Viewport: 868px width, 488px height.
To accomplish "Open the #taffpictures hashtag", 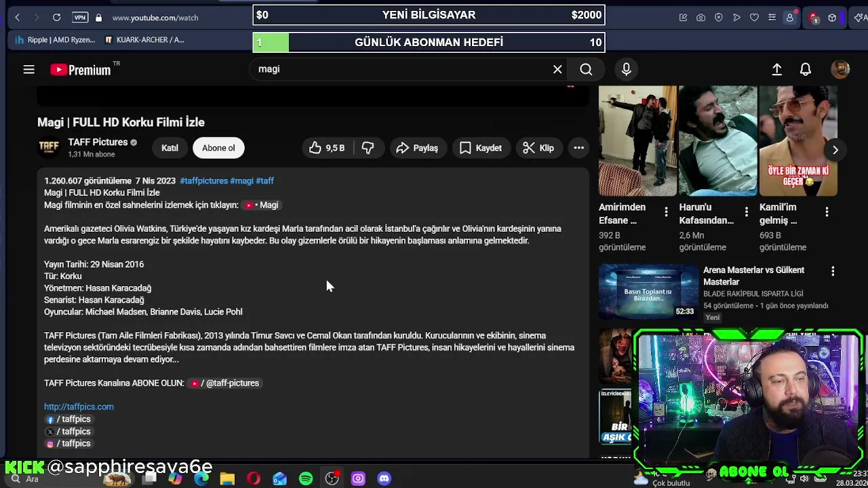I will [203, 181].
